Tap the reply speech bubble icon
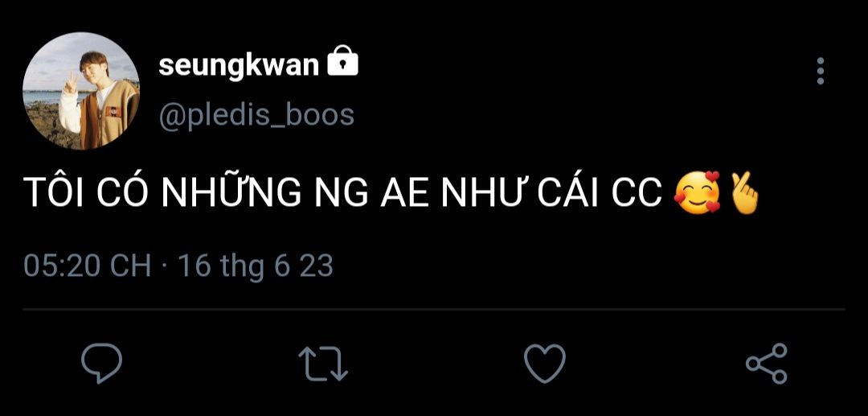This screenshot has width=868, height=416. coord(101,364)
